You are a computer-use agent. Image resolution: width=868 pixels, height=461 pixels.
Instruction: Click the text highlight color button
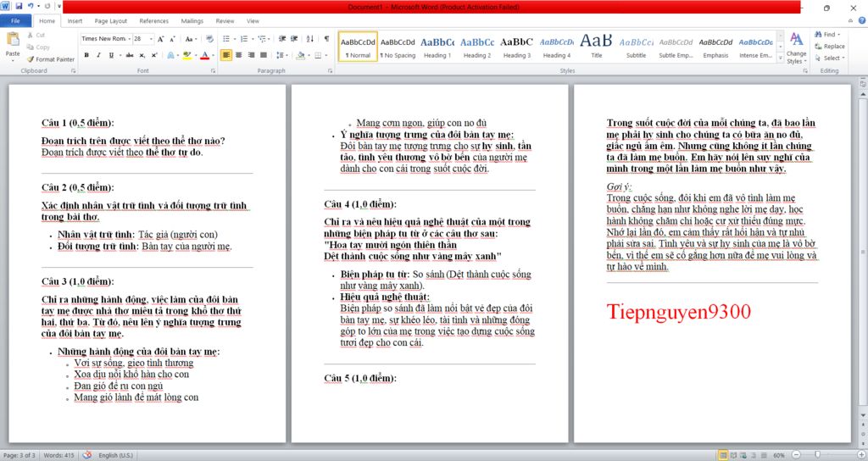187,55
